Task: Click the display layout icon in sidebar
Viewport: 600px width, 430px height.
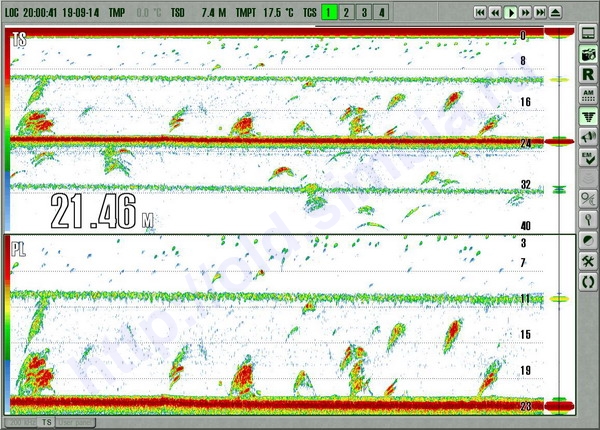Action: click(x=588, y=34)
